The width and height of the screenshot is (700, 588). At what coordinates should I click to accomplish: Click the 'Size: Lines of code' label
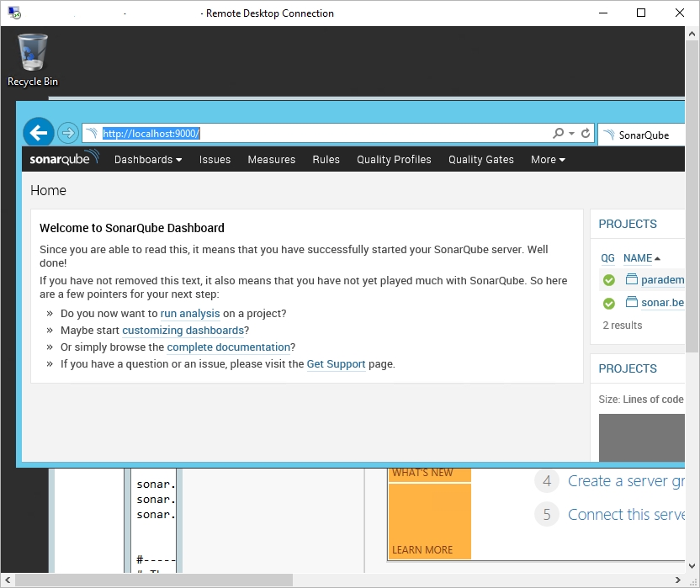[641, 399]
